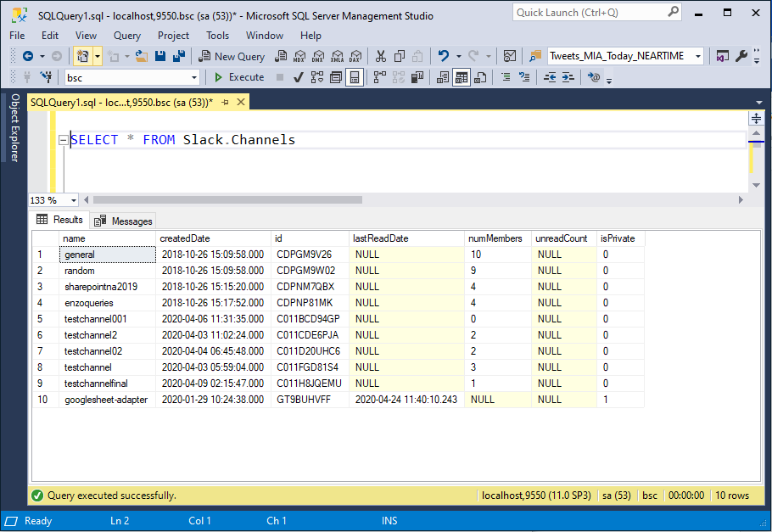The height and width of the screenshot is (532, 772).
Task: Click the DMX query icon
Action: 318,56
